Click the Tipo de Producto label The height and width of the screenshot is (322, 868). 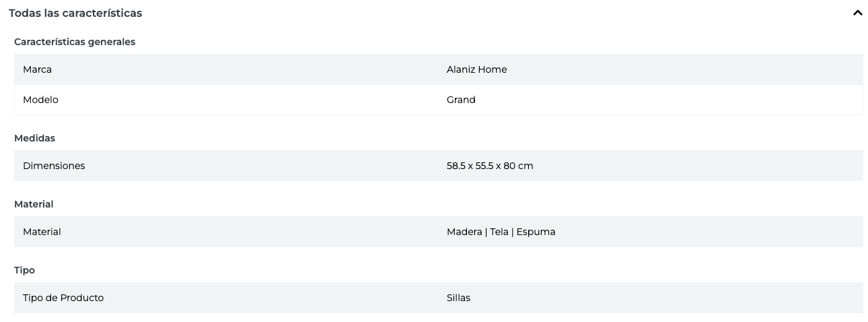tap(63, 298)
